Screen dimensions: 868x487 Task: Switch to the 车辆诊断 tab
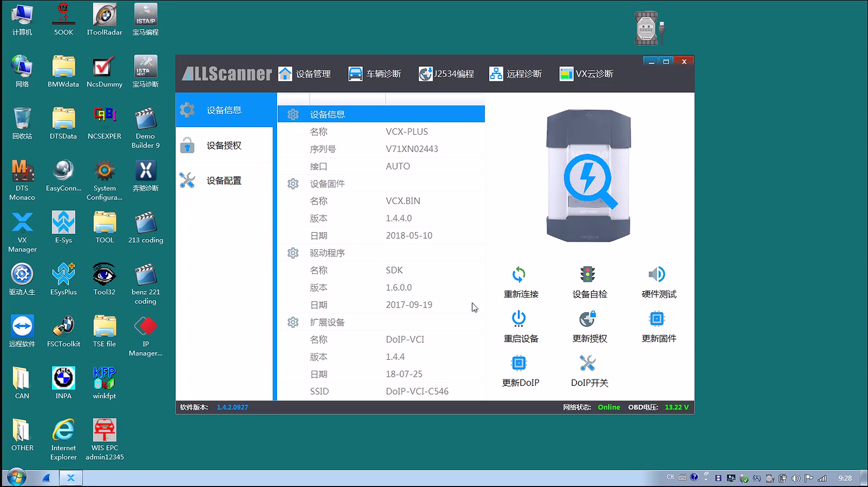click(375, 74)
